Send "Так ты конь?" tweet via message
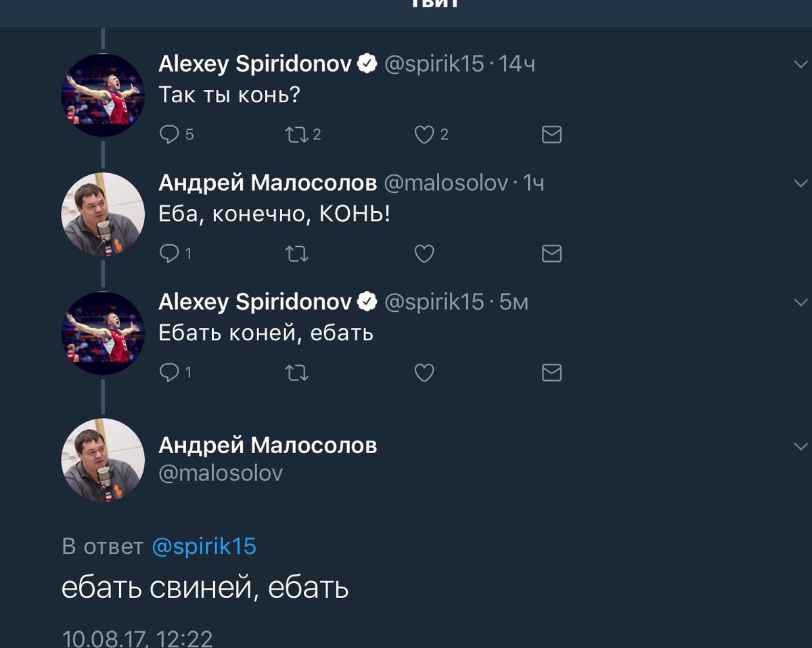 pos(551,135)
